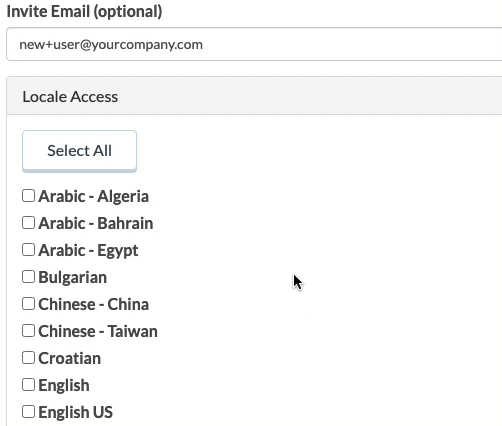Toggle the Chinese - Taiwan checkbox

coord(28,331)
